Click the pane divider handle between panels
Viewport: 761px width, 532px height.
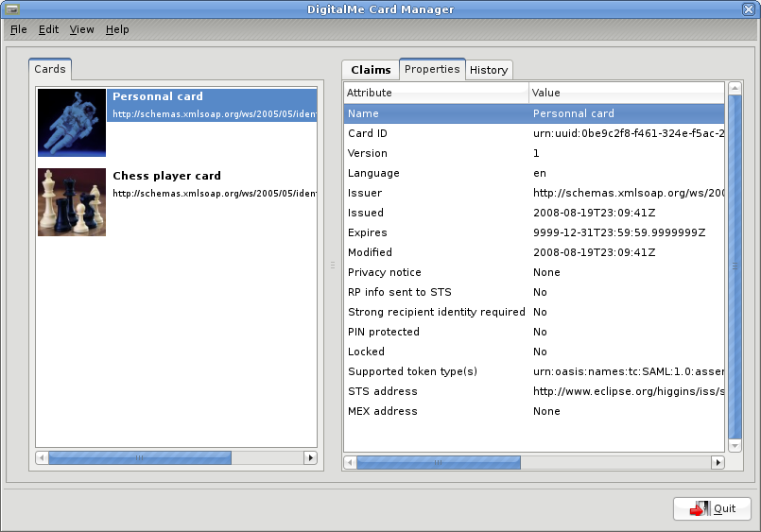pos(333,266)
